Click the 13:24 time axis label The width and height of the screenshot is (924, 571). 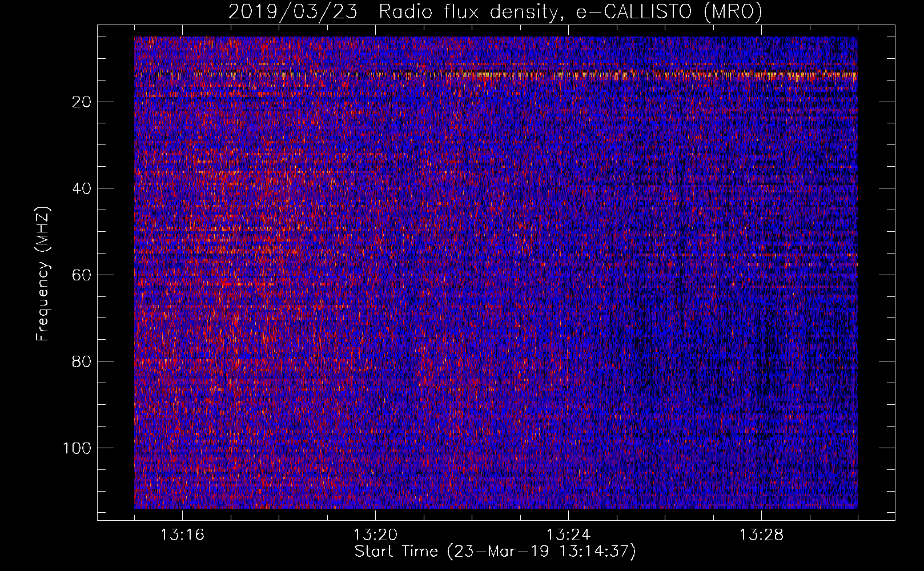click(568, 535)
